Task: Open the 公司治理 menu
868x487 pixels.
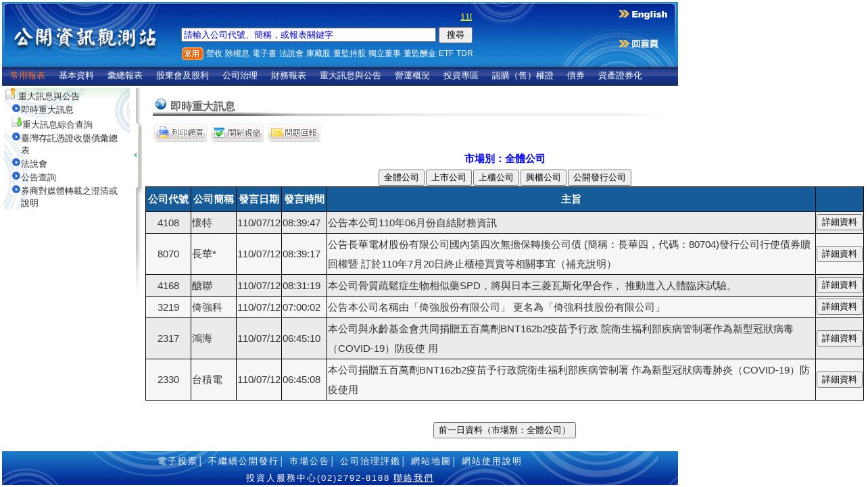Action: (x=240, y=76)
